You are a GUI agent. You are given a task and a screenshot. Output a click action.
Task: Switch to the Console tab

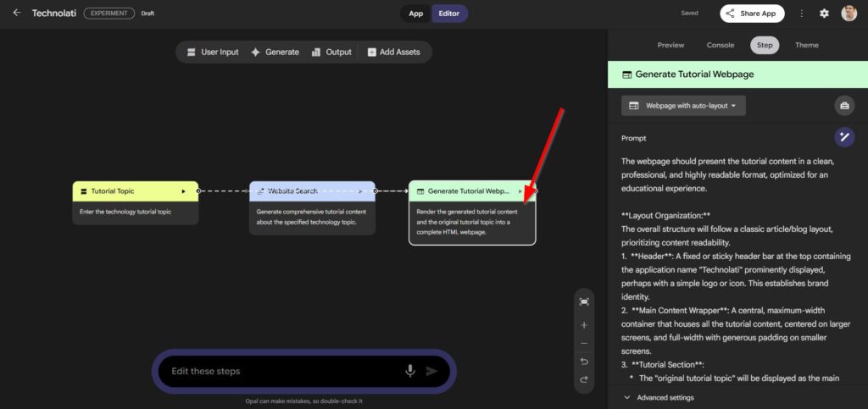(721, 45)
